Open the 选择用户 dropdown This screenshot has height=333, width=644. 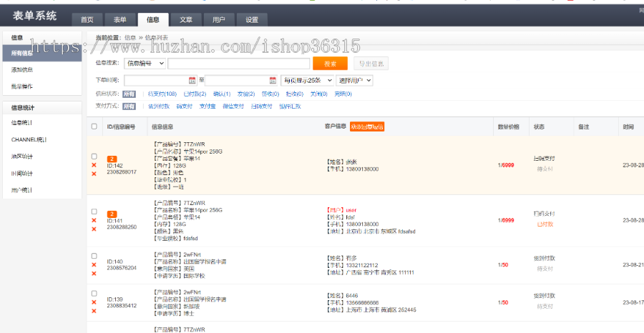tap(354, 80)
